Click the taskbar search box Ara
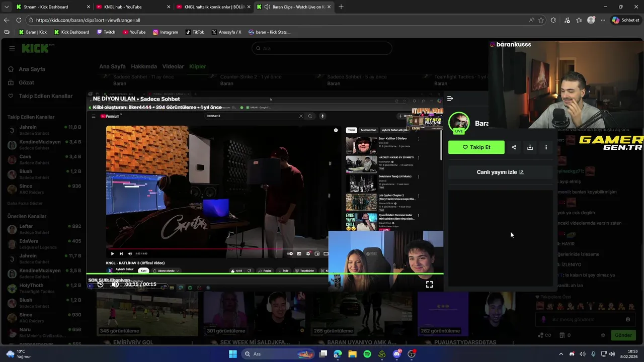The width and height of the screenshot is (644, 362). tap(278, 354)
